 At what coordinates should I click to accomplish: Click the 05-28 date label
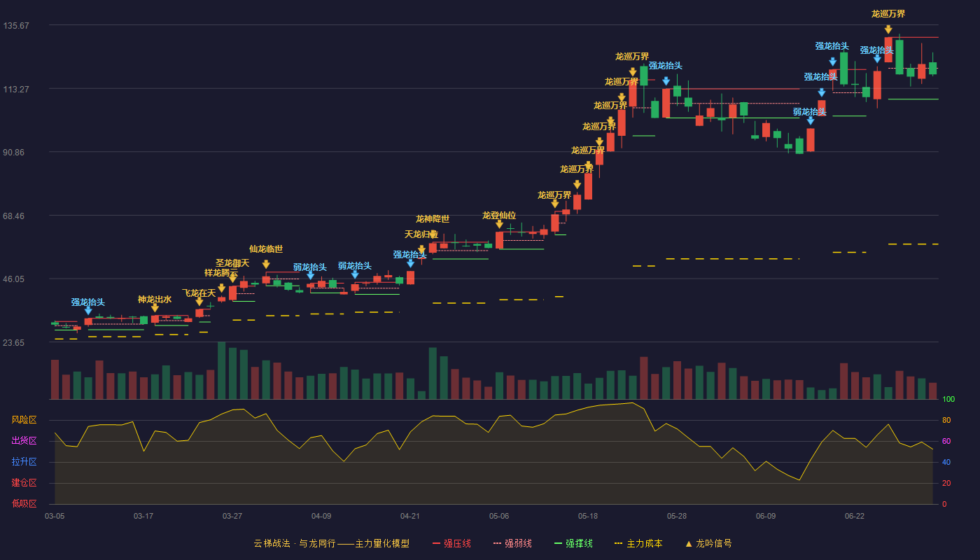[x=677, y=516]
